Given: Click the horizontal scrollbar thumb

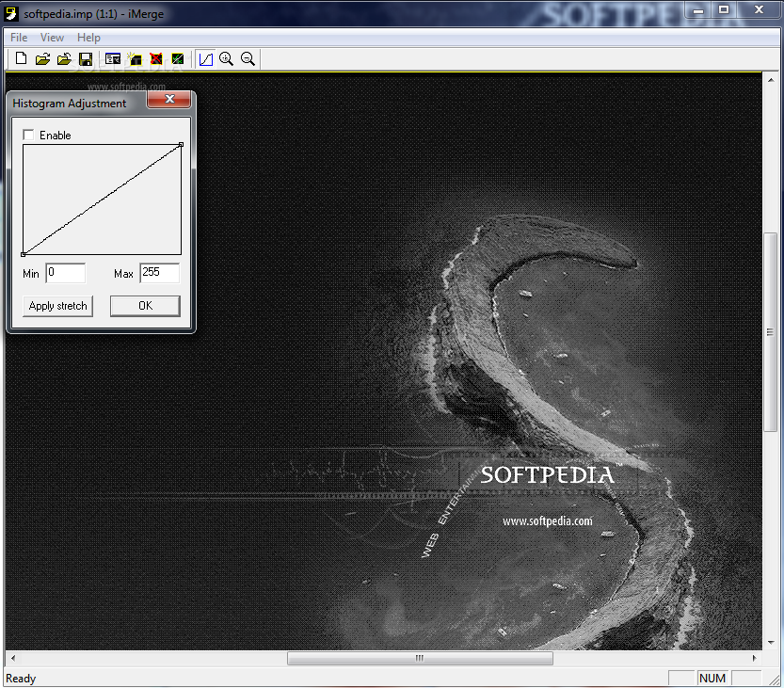Looking at the screenshot, I should 420,658.
